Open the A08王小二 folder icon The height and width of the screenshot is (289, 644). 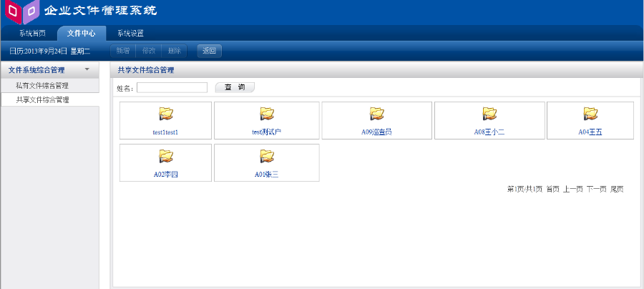tap(490, 114)
